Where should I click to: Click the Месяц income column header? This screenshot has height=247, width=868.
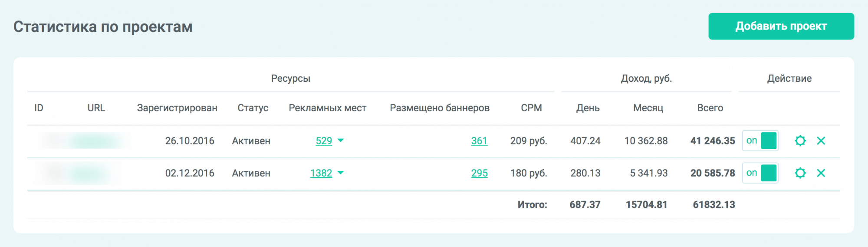pyautogui.click(x=648, y=108)
